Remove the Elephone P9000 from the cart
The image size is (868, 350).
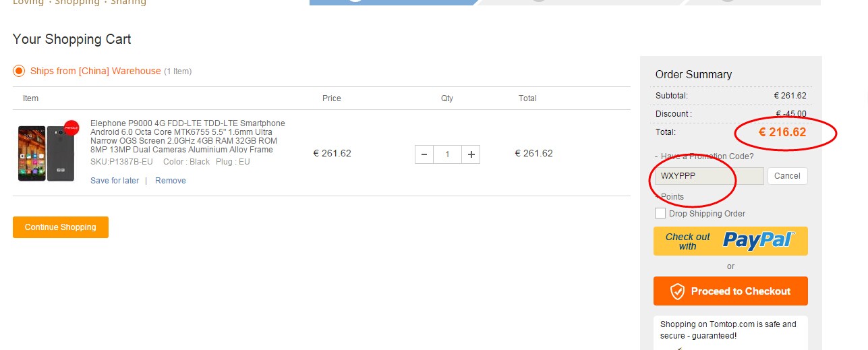click(170, 181)
